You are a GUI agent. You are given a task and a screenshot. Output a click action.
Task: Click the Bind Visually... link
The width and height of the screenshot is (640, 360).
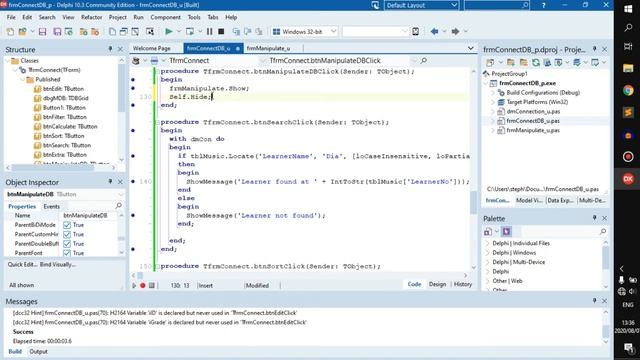[58, 264]
